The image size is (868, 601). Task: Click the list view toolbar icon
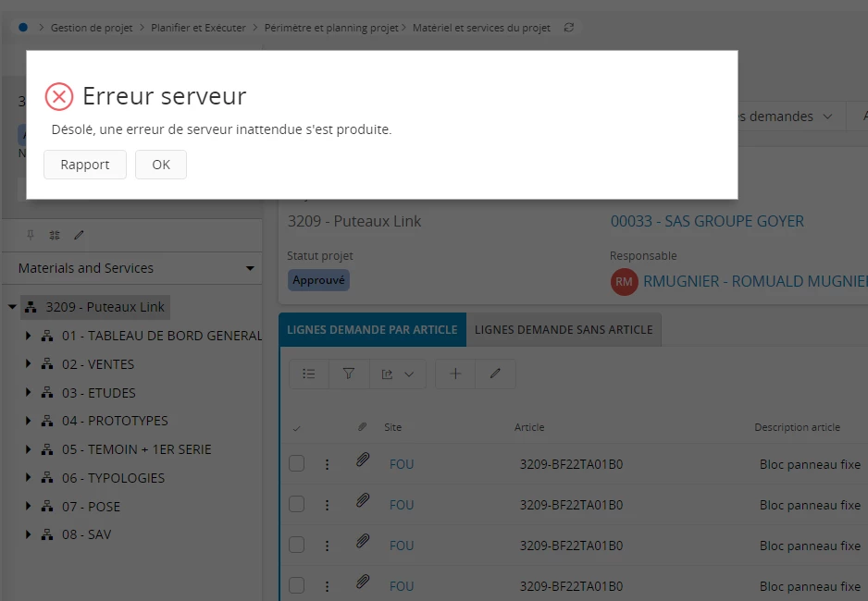click(309, 374)
